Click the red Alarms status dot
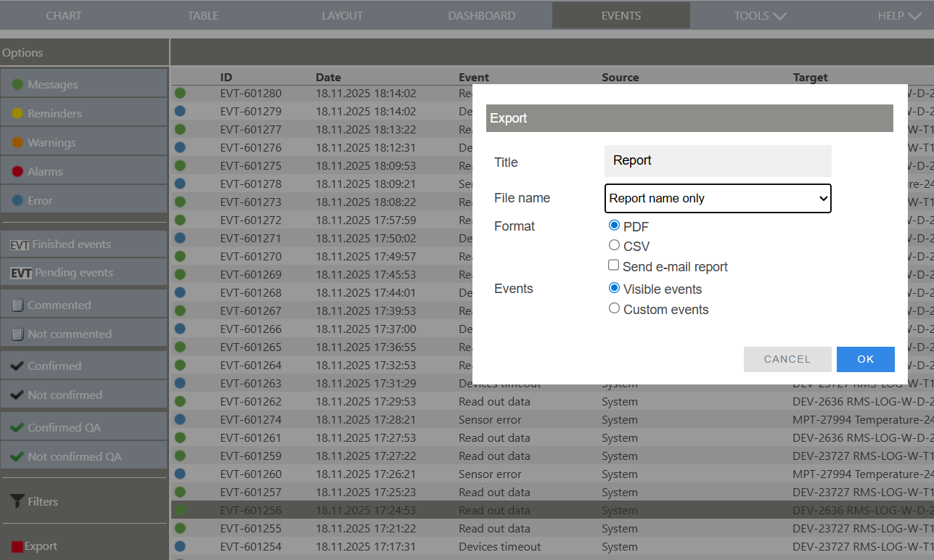Screen dimensions: 934x560 tap(17, 171)
